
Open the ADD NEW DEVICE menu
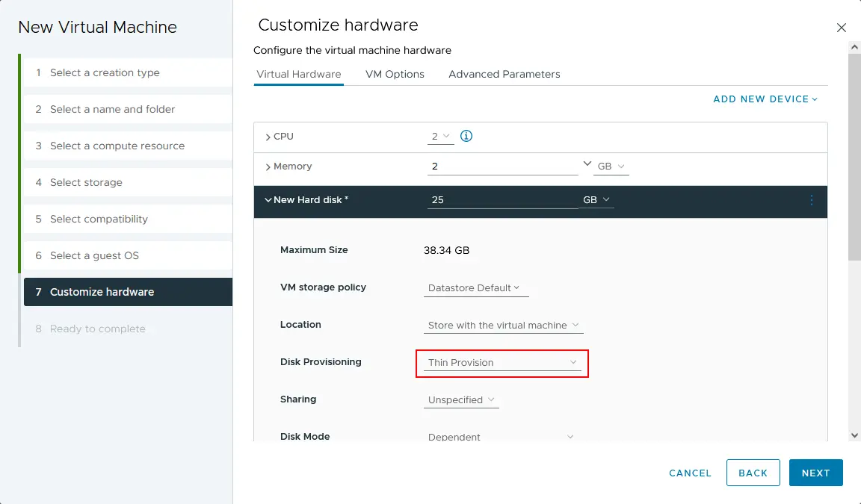765,99
